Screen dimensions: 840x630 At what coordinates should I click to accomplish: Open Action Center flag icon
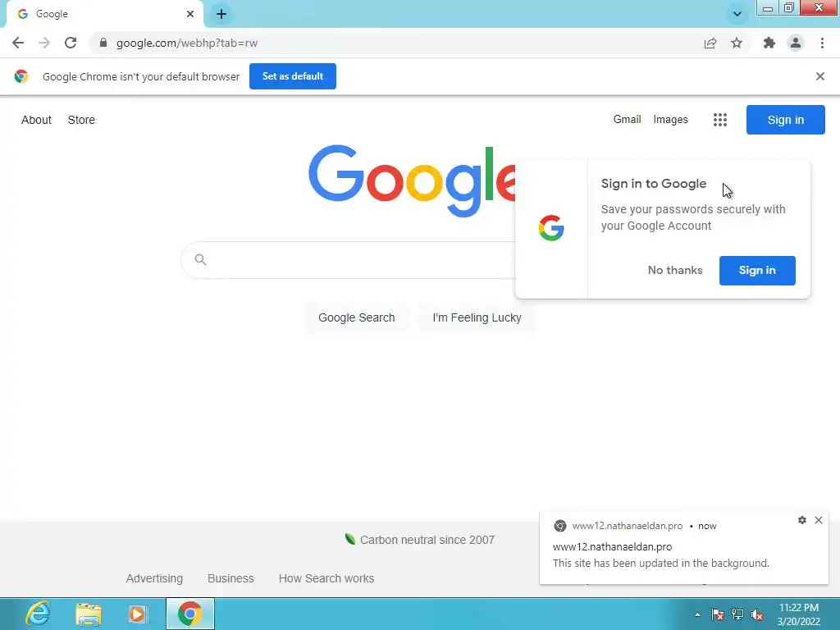pos(717,615)
